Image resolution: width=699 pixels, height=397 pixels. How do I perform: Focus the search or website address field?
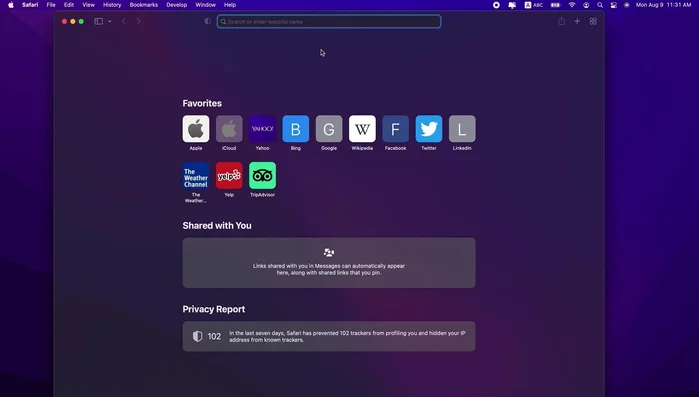(329, 21)
